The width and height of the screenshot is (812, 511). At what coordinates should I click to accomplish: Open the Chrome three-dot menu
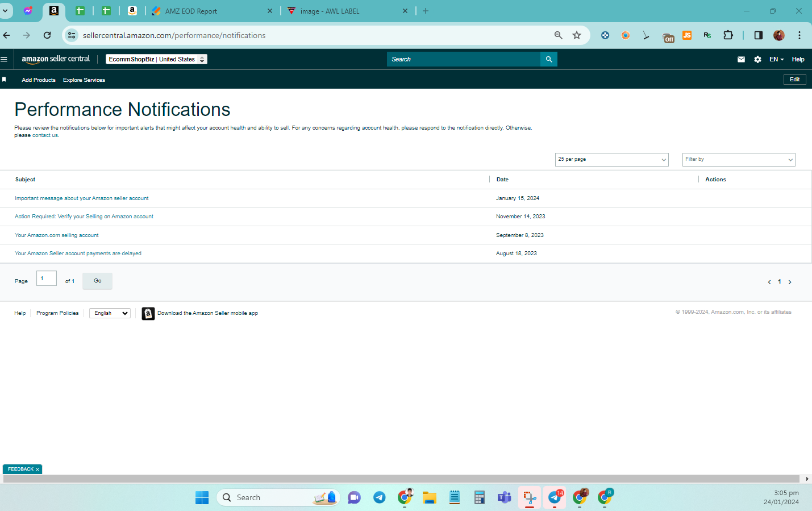tap(799, 35)
